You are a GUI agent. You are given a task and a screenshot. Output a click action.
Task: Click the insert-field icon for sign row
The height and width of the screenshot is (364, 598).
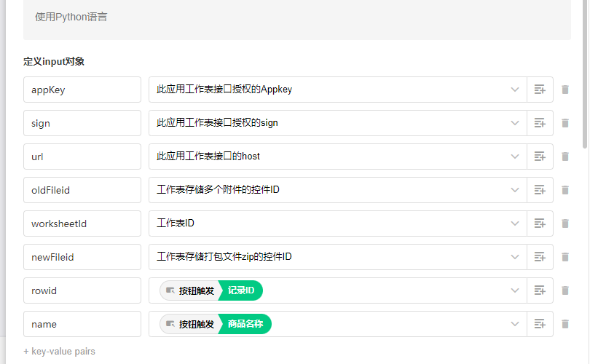click(540, 123)
